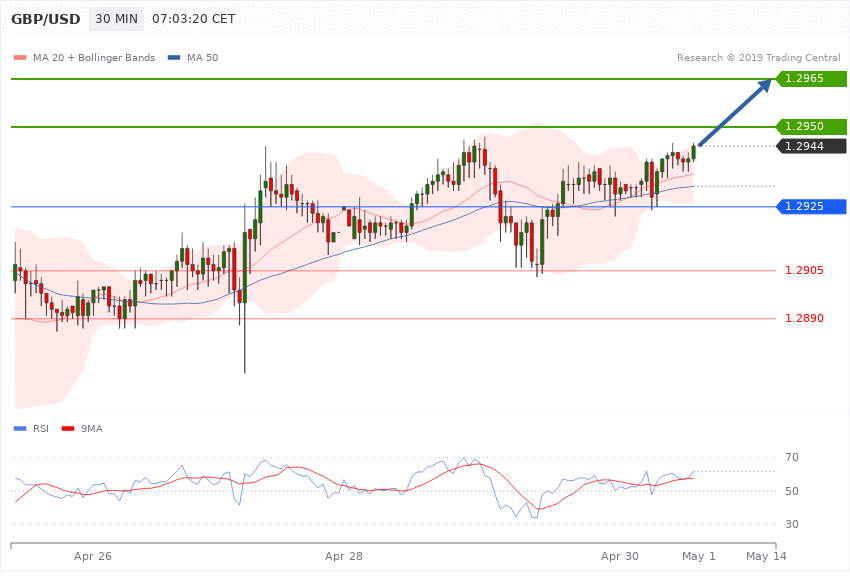Click the 1.2950 resistance price tag
The image size is (850, 576).
(x=811, y=126)
